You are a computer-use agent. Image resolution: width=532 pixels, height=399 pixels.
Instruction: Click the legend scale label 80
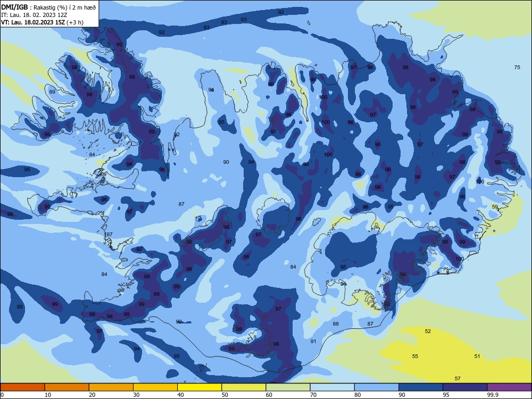tap(358, 395)
